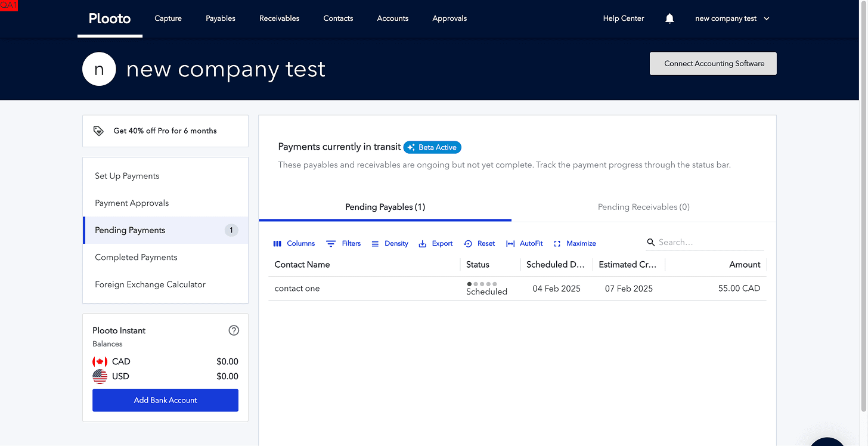Click the discount tag icon beside Get 40% off
868x446 pixels.
coord(99,131)
